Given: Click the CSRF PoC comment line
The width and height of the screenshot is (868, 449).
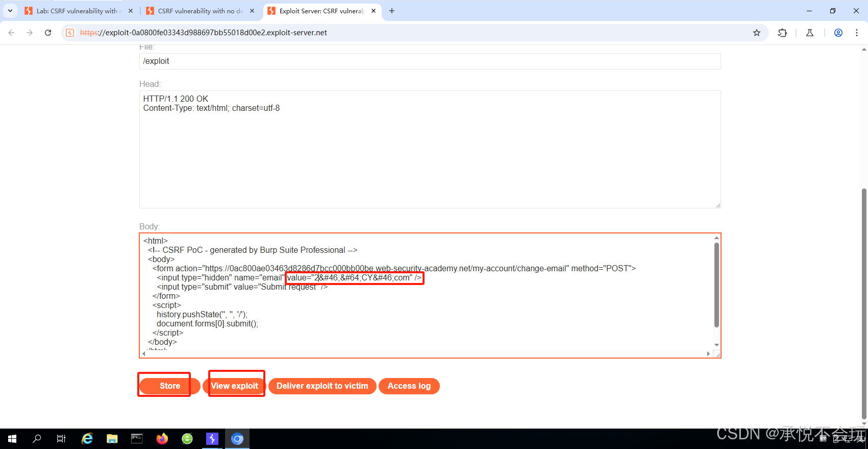Looking at the screenshot, I should click(253, 250).
